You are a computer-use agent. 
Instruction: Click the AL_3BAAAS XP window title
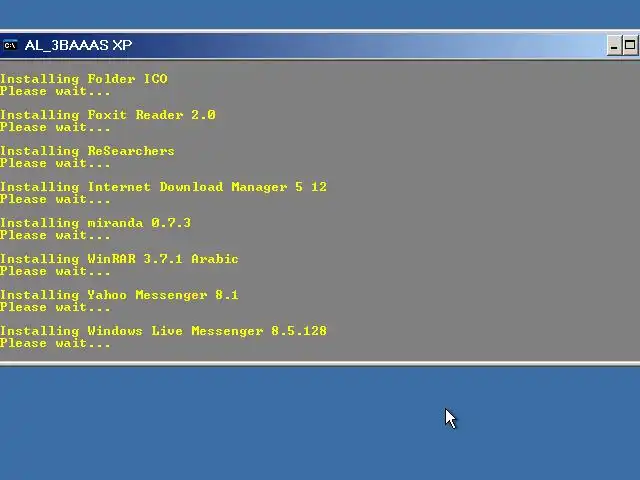[x=78, y=45]
